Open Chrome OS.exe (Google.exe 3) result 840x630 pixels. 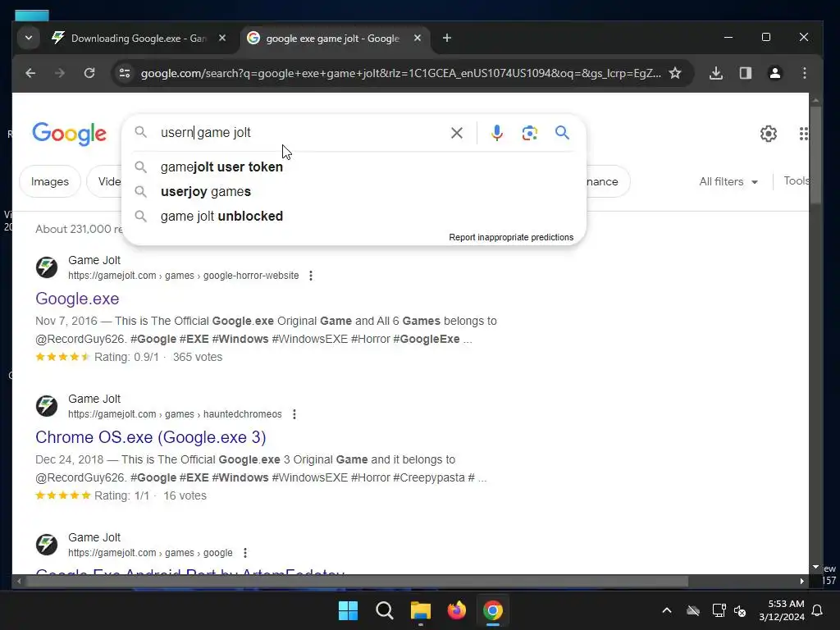[x=151, y=438]
